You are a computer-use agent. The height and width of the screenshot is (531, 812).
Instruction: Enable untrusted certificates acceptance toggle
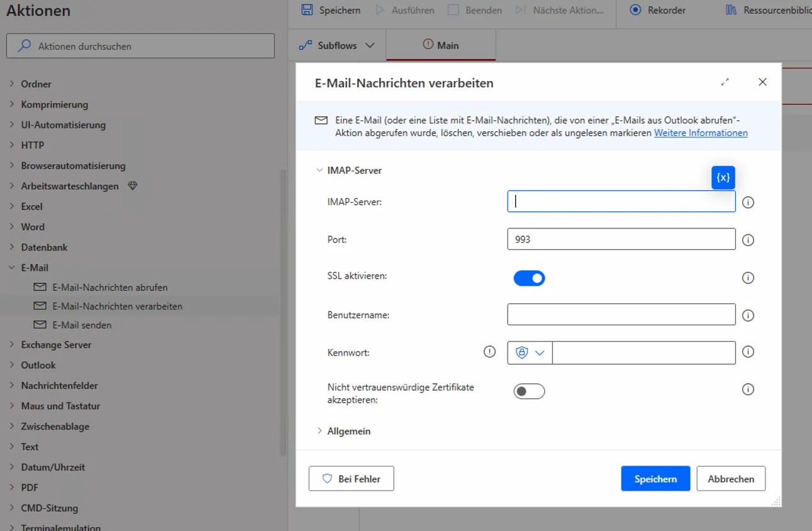point(529,391)
